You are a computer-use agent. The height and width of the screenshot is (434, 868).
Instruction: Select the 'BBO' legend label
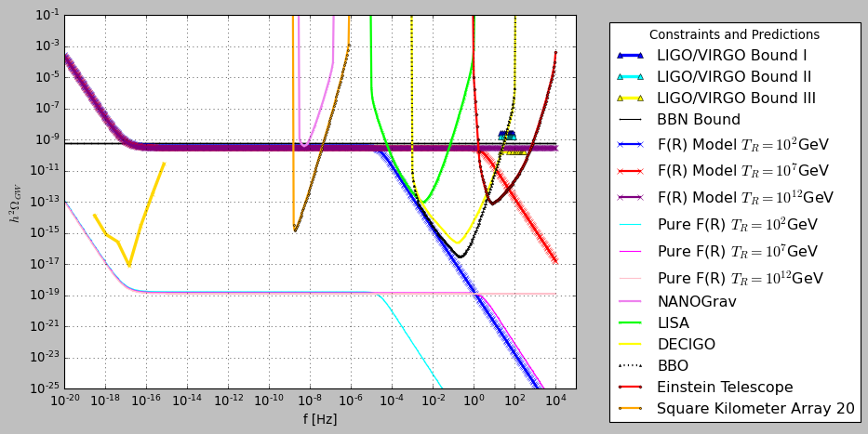673,365
